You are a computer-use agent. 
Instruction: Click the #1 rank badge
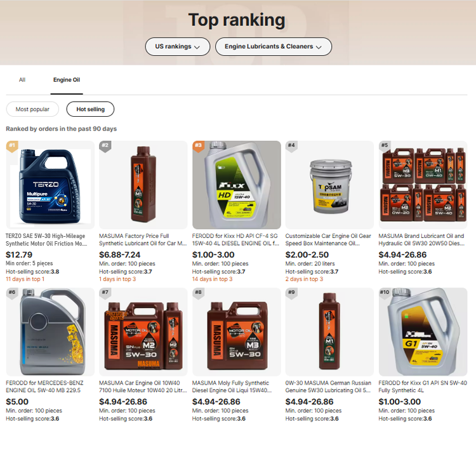(12, 146)
